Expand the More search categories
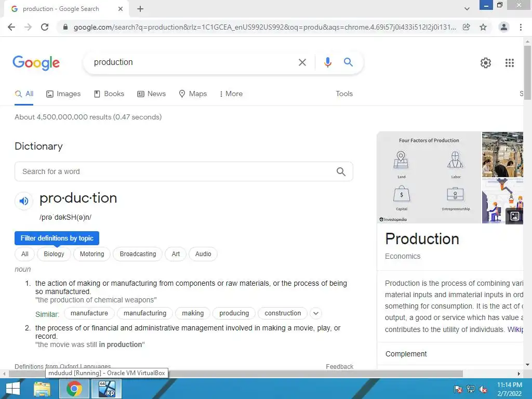The width and height of the screenshot is (532, 399). 231,94
